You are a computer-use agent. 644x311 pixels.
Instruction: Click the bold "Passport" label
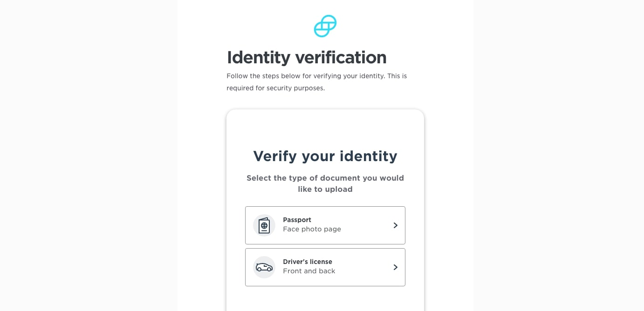click(x=297, y=220)
